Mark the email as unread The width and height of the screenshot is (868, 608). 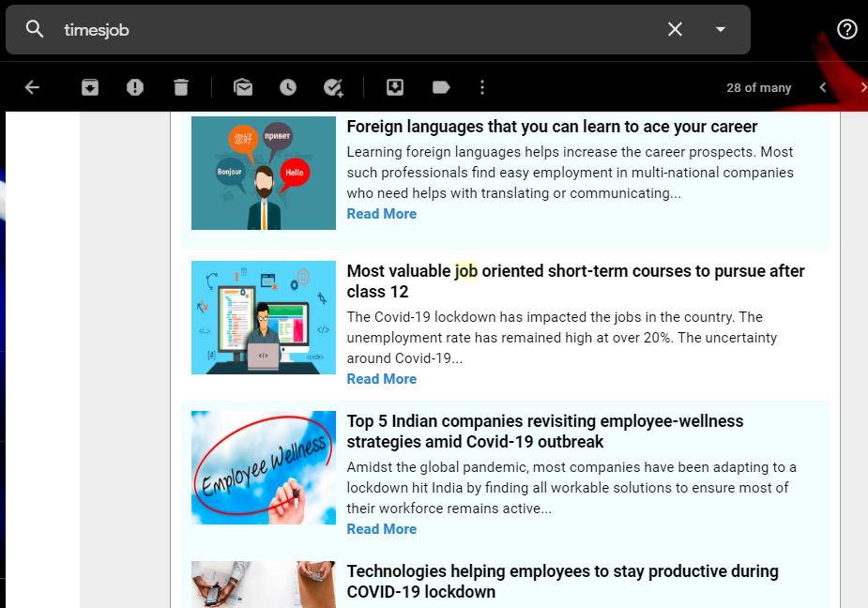(x=243, y=87)
